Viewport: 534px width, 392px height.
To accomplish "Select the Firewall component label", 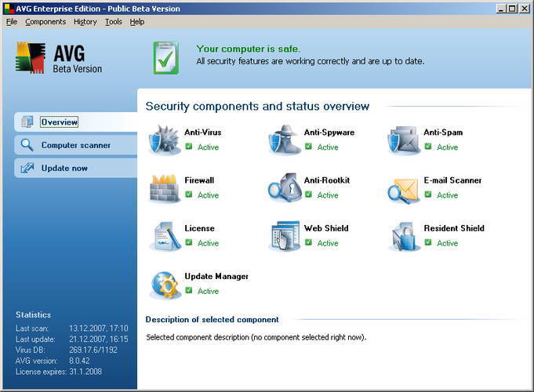I will tap(199, 180).
